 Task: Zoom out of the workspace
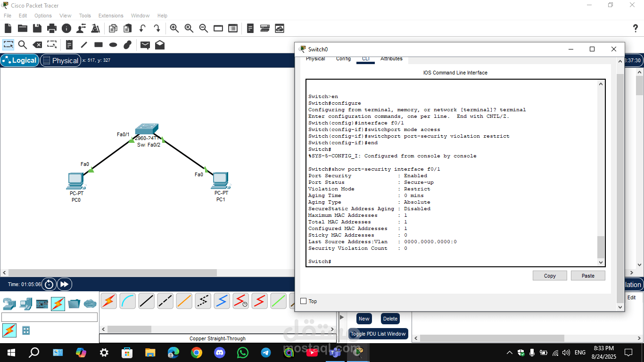click(x=204, y=28)
